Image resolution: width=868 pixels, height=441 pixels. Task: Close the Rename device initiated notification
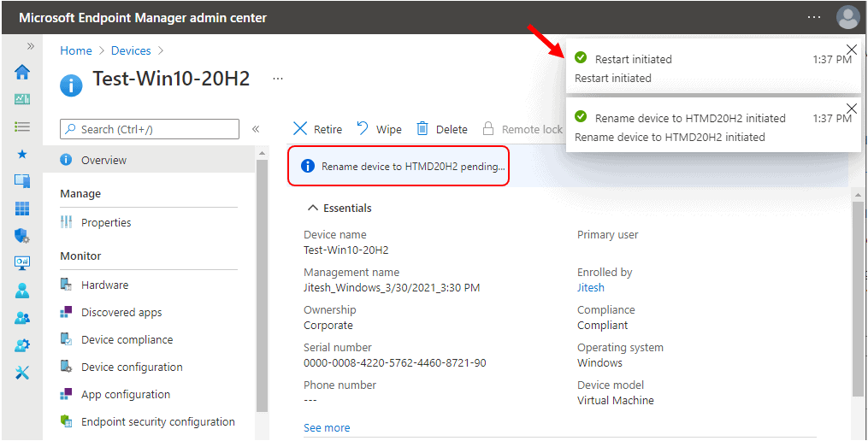(x=852, y=108)
